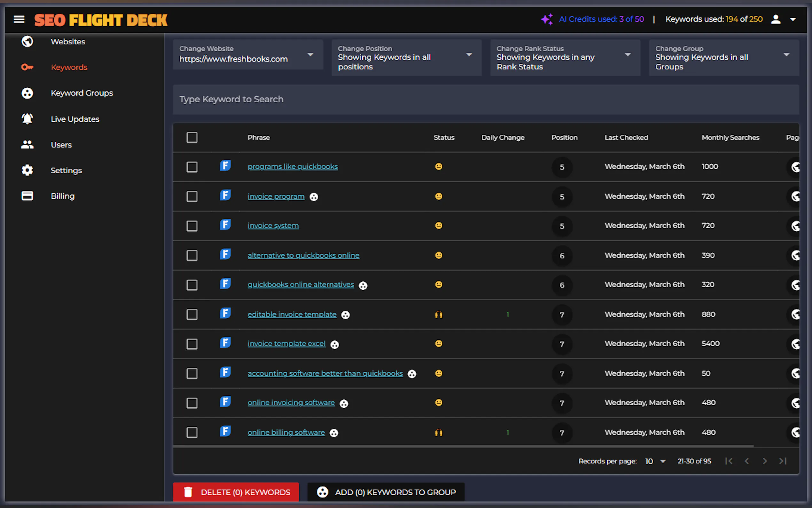Click group icon next to invoice program
812x508 pixels.
[314, 197]
